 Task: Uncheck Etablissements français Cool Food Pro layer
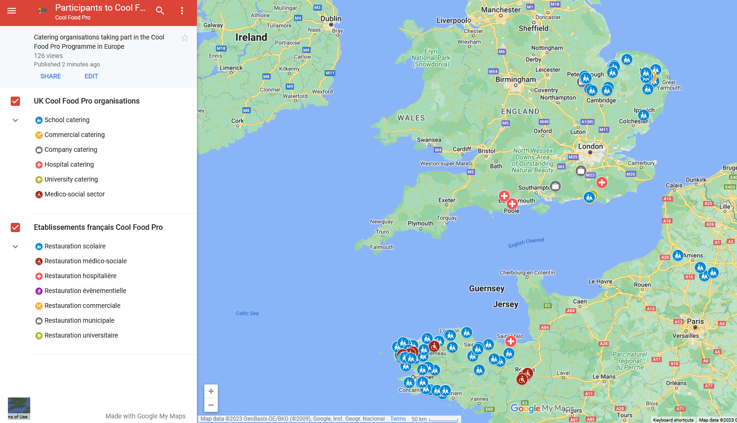tap(16, 227)
